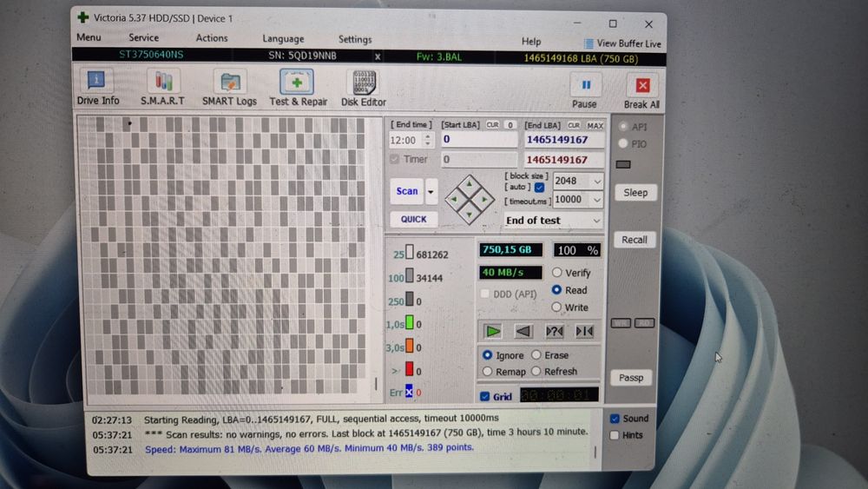The image size is (868, 489).
Task: Click the diamond navigation right arrow
Action: (x=485, y=200)
